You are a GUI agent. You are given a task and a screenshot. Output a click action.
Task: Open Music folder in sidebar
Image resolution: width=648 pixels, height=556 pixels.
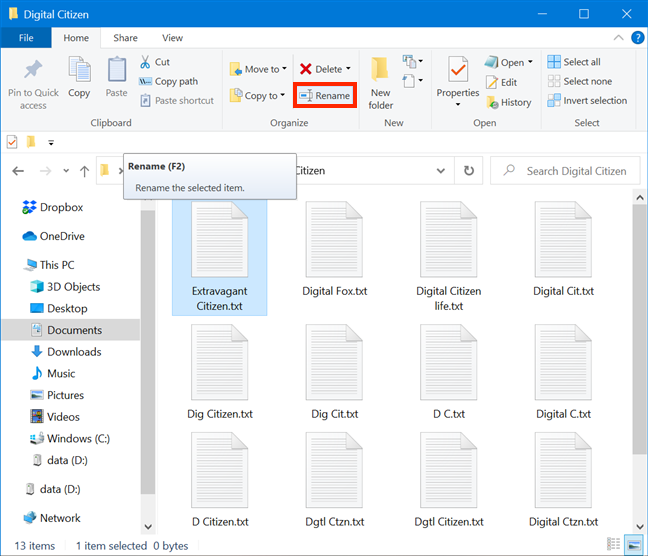pos(53,373)
